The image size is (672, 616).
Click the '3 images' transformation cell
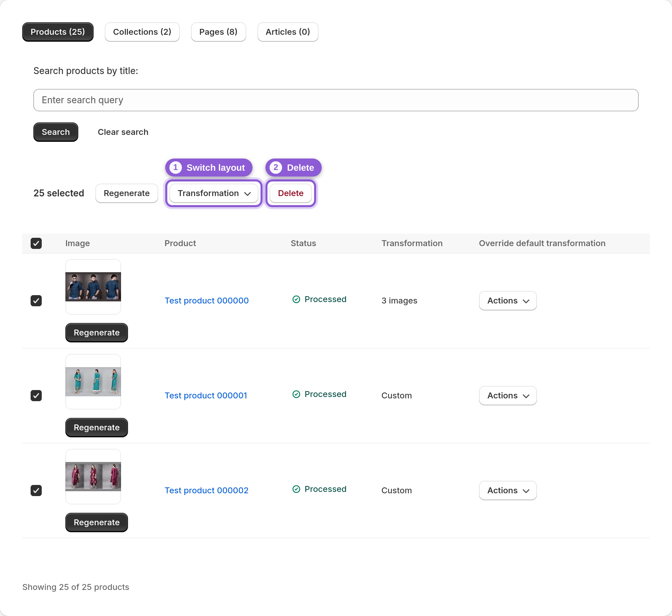399,301
